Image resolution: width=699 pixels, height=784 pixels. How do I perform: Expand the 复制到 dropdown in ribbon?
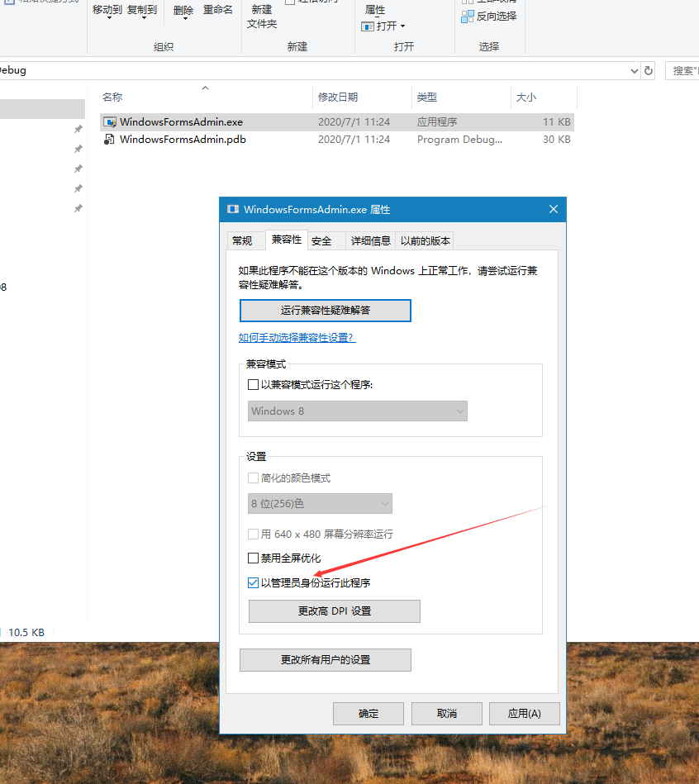144,18
